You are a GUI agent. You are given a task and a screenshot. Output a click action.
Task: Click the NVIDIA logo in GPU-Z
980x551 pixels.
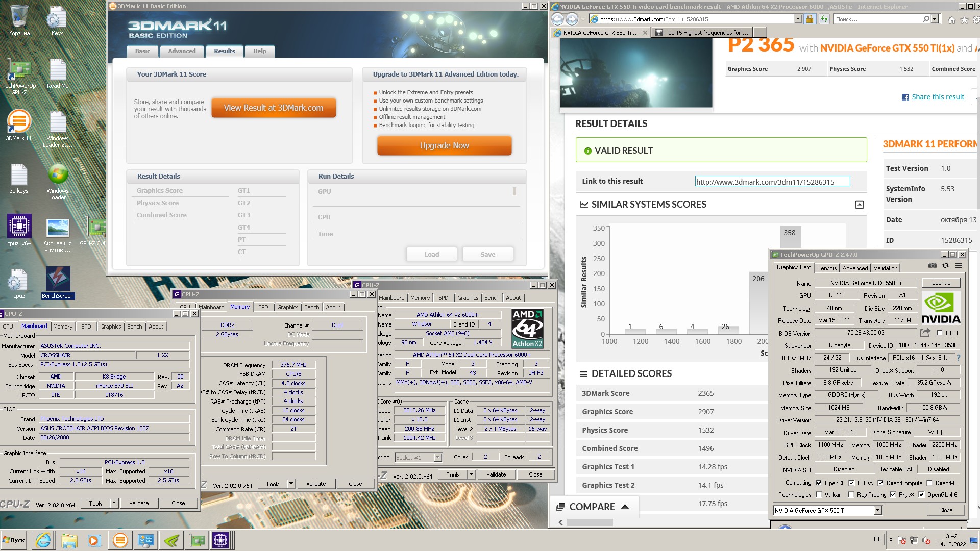pyautogui.click(x=941, y=308)
